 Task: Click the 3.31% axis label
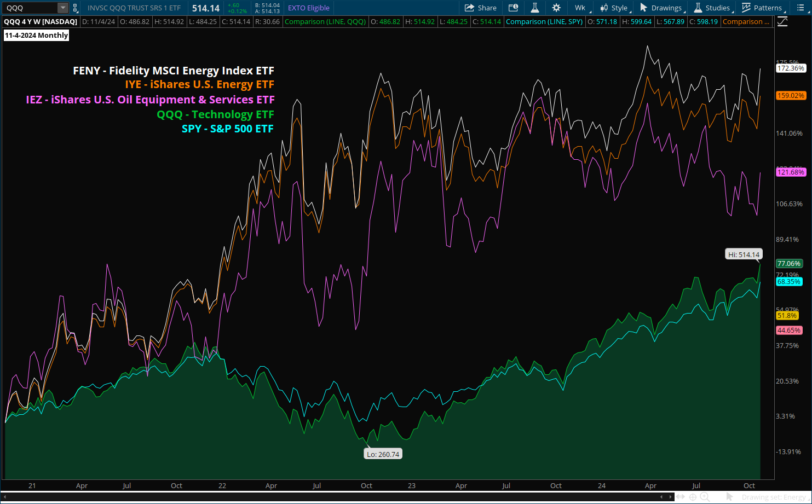tap(786, 416)
